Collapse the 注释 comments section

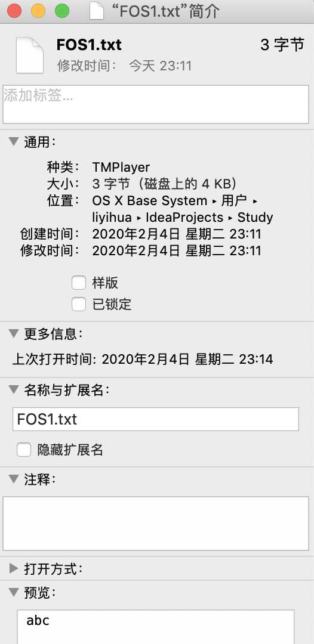point(14,479)
